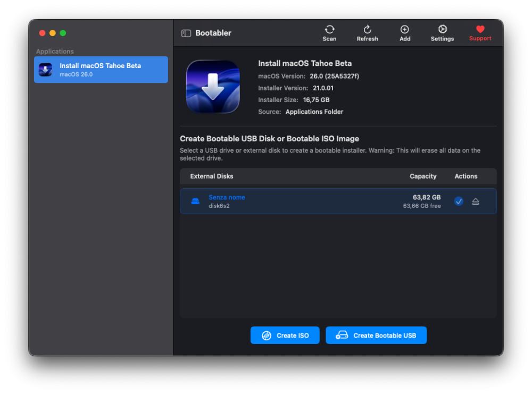Click the large macOS Tahoe installer icon
The image size is (532, 394).
(213, 87)
